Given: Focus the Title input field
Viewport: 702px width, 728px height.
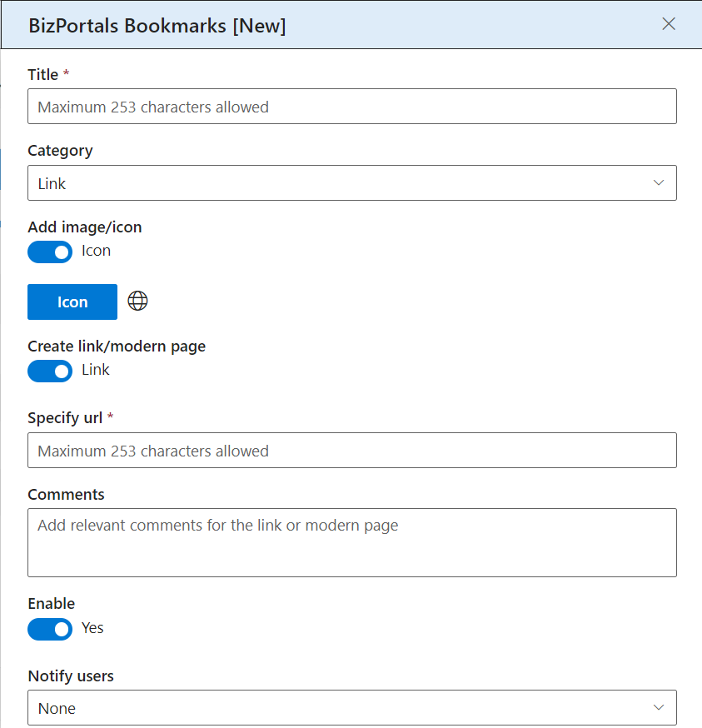Looking at the screenshot, I should click(x=352, y=107).
